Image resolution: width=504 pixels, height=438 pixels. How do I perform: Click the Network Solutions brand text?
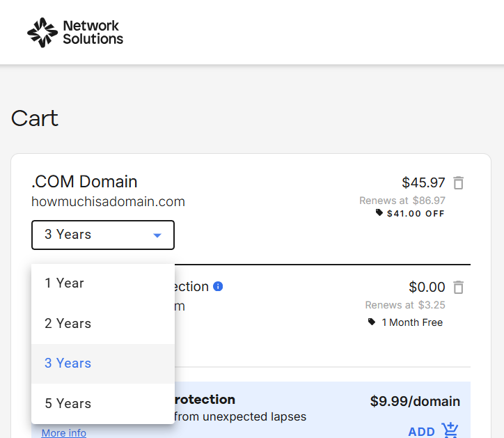[93, 32]
